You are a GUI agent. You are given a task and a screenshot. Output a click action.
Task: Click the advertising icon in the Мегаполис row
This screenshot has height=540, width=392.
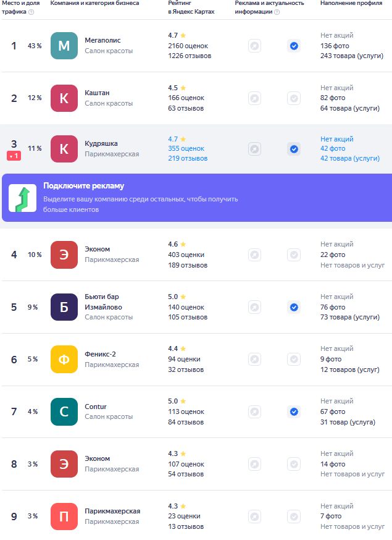click(255, 46)
